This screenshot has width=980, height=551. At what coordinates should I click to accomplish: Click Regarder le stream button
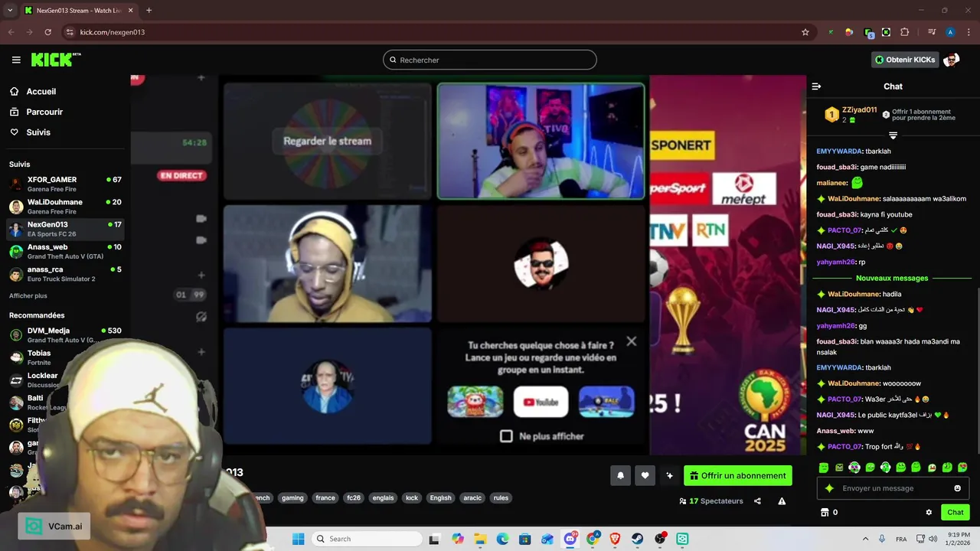point(327,141)
